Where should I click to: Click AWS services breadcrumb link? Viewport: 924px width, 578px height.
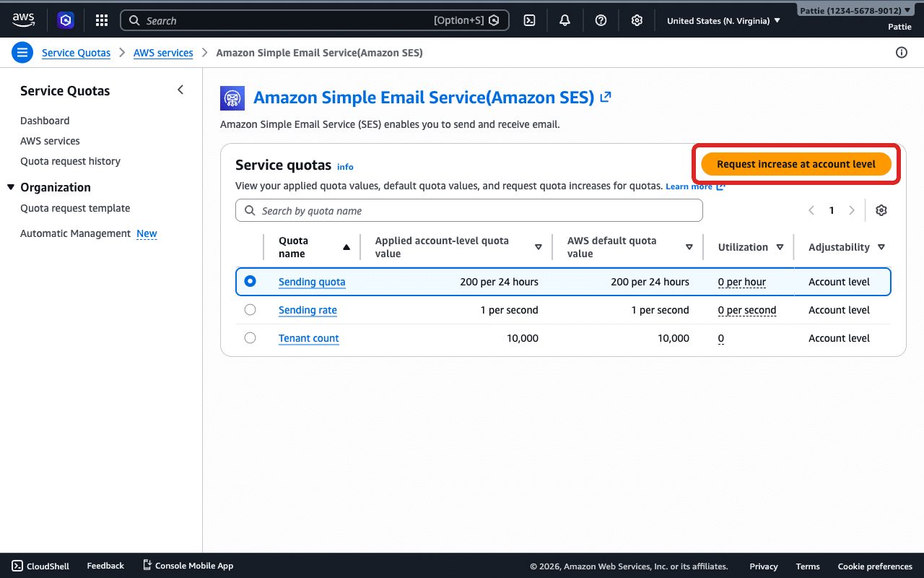163,53
